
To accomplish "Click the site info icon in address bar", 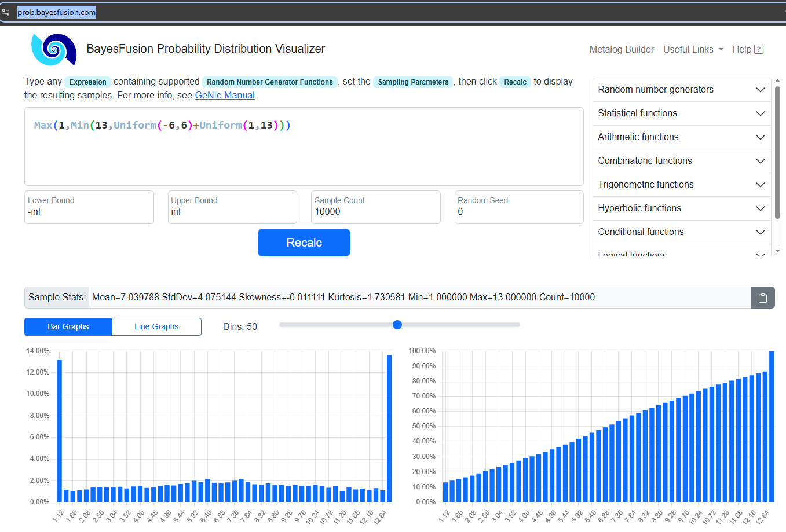I will coord(6,12).
